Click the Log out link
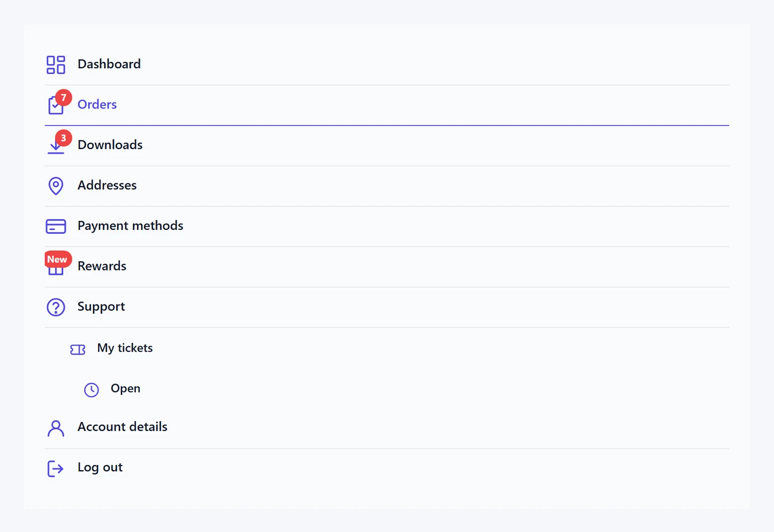This screenshot has width=774, height=532. [x=387, y=468]
